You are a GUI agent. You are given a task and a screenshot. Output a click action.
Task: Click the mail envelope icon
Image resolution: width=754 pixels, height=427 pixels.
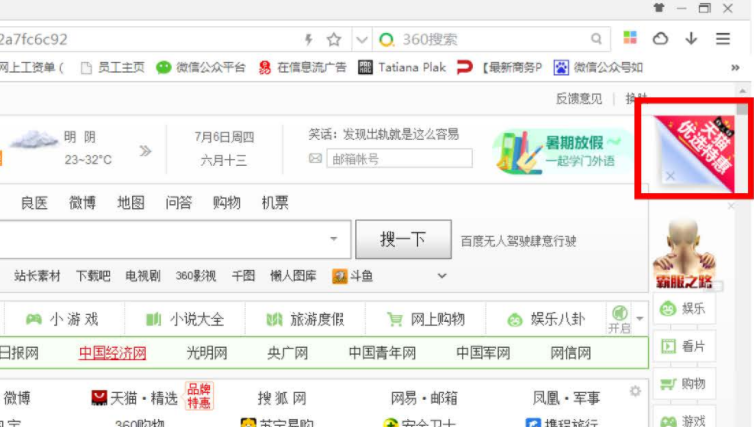point(315,158)
